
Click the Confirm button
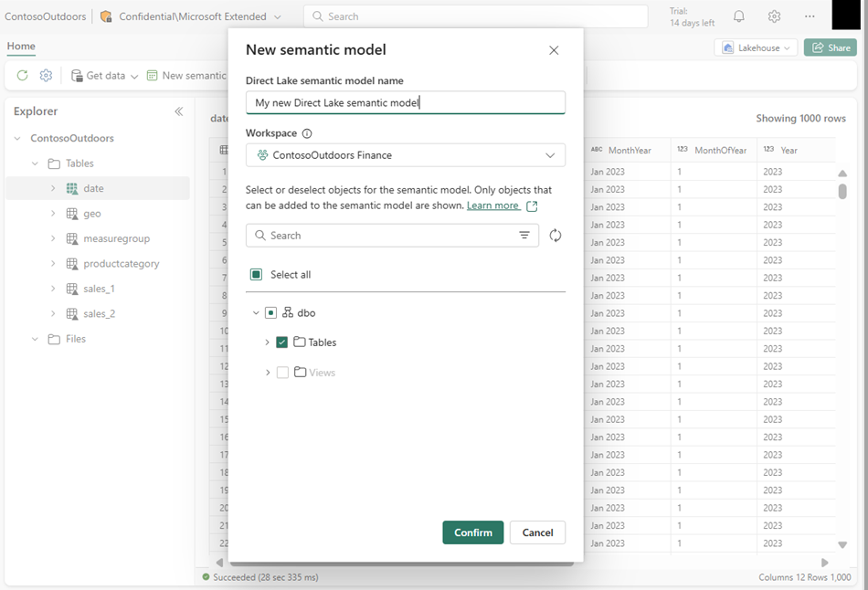click(472, 532)
